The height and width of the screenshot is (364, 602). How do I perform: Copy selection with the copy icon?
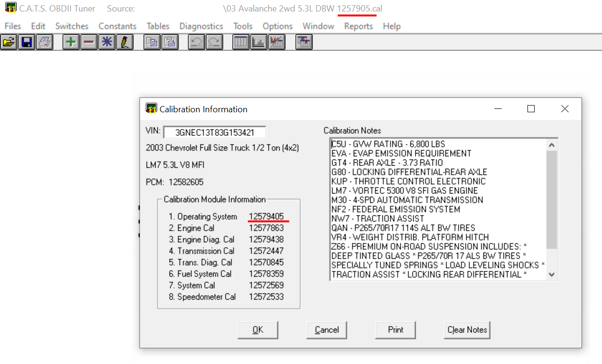pyautogui.click(x=152, y=42)
